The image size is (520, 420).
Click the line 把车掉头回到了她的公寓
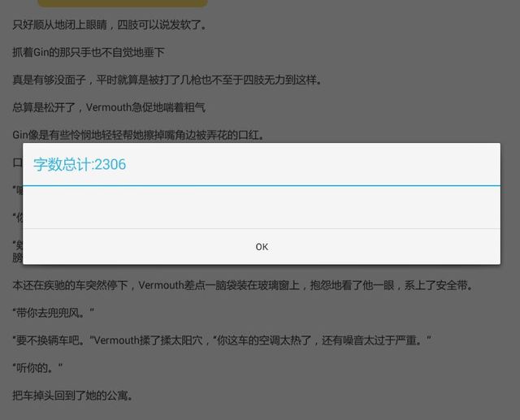[x=71, y=396]
